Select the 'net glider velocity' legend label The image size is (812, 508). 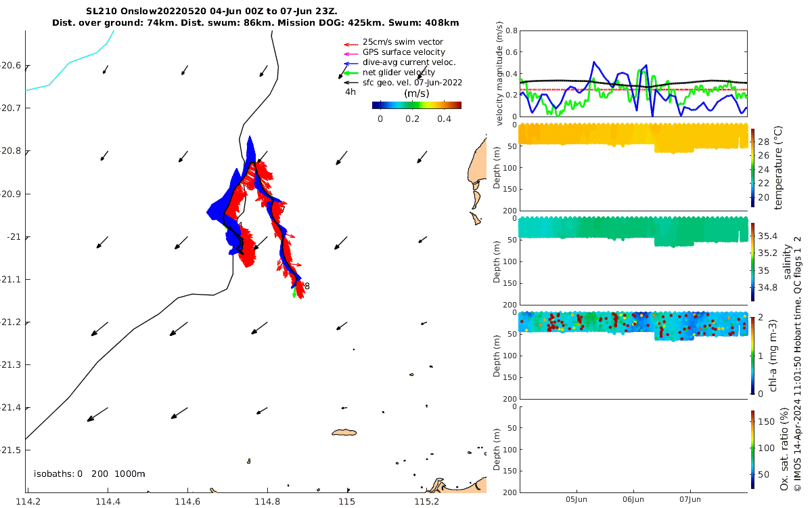point(399,72)
